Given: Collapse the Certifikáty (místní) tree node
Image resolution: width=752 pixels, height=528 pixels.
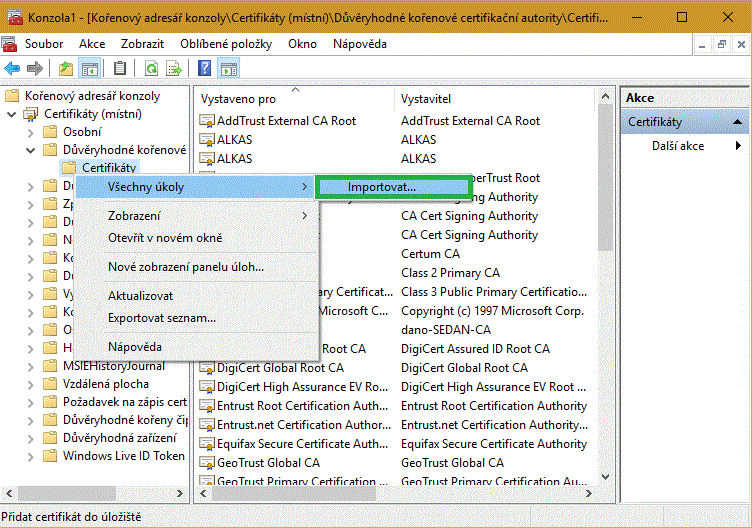Looking at the screenshot, I should click(x=11, y=114).
